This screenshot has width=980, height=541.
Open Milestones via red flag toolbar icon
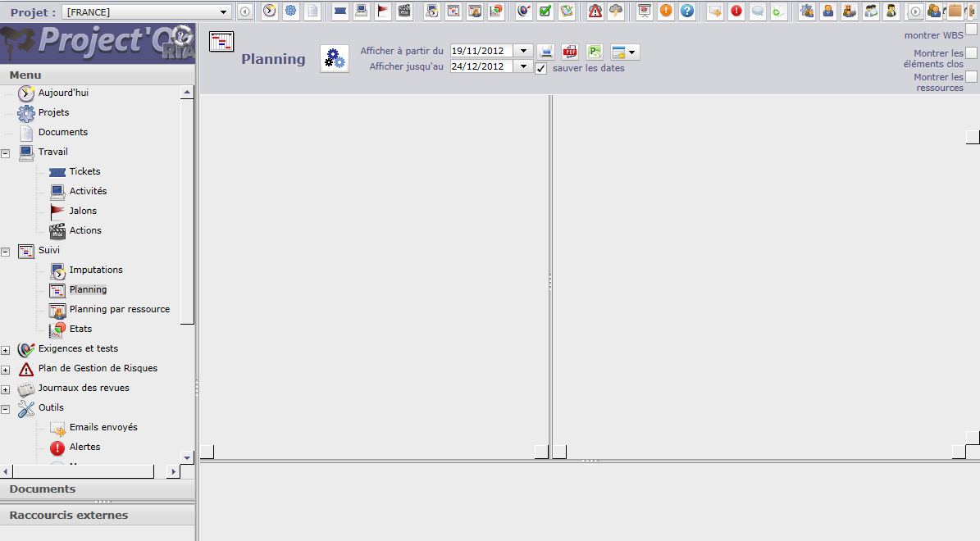point(383,11)
